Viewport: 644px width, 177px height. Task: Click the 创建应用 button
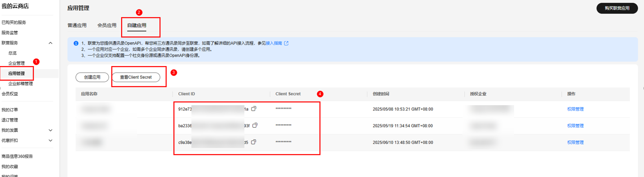[x=92, y=77]
